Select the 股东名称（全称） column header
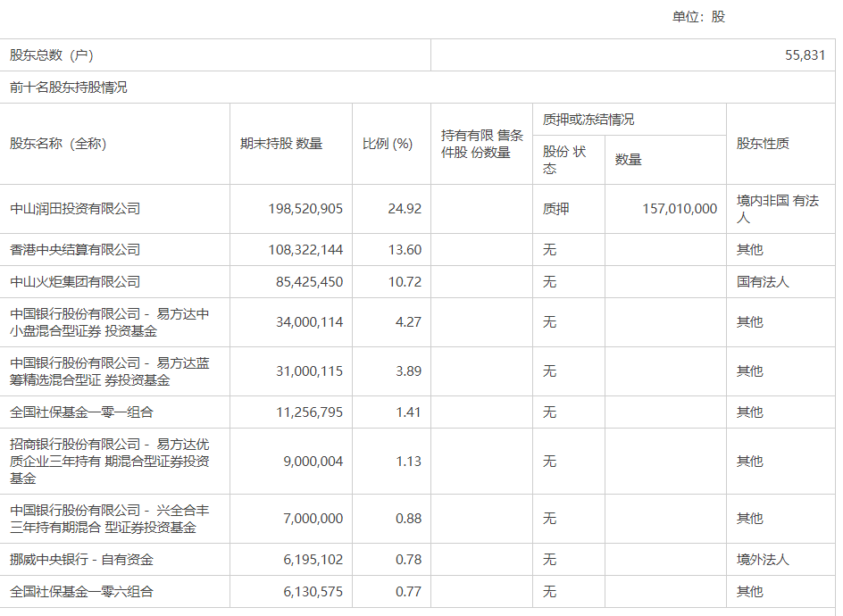The image size is (843, 616). point(58,144)
